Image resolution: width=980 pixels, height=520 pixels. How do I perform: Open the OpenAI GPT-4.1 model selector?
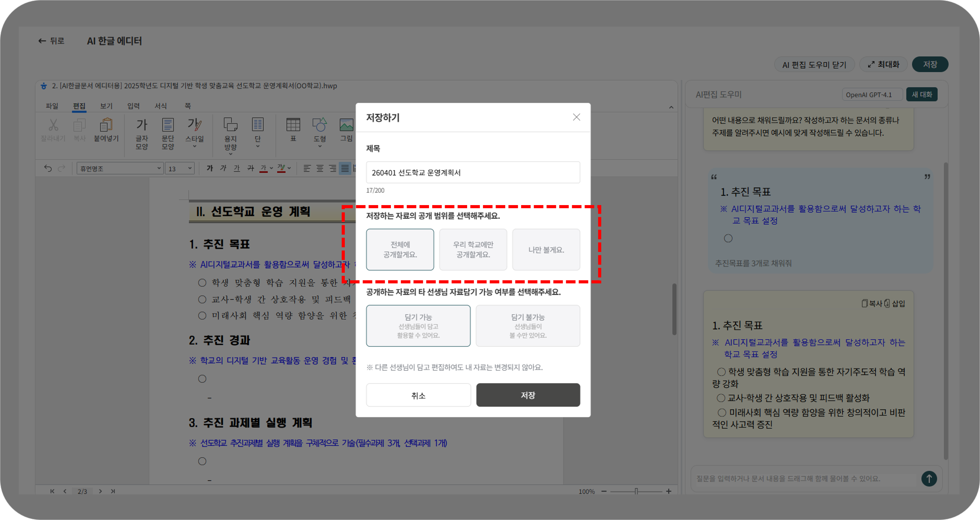(x=872, y=94)
